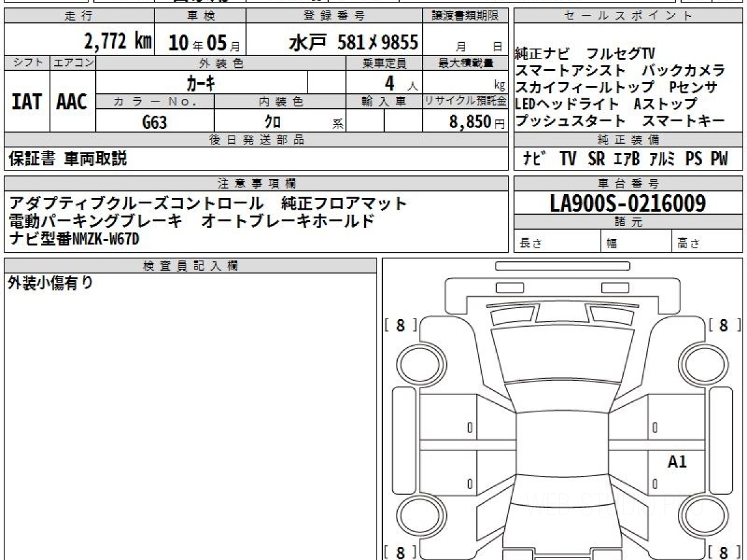This screenshot has height=560, width=747.
Task: Click the 幅 dimension cell
Action: pos(636,242)
